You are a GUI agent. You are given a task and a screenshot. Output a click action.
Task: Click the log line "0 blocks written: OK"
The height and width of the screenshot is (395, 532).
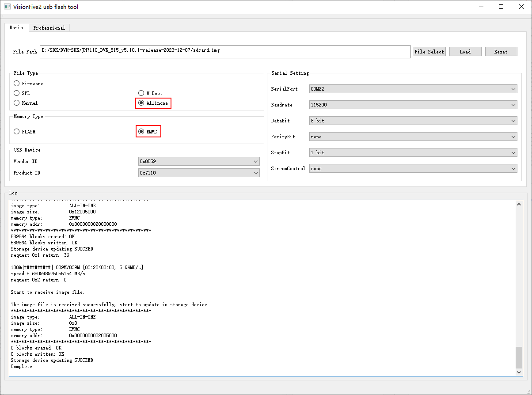pyautogui.click(x=38, y=354)
